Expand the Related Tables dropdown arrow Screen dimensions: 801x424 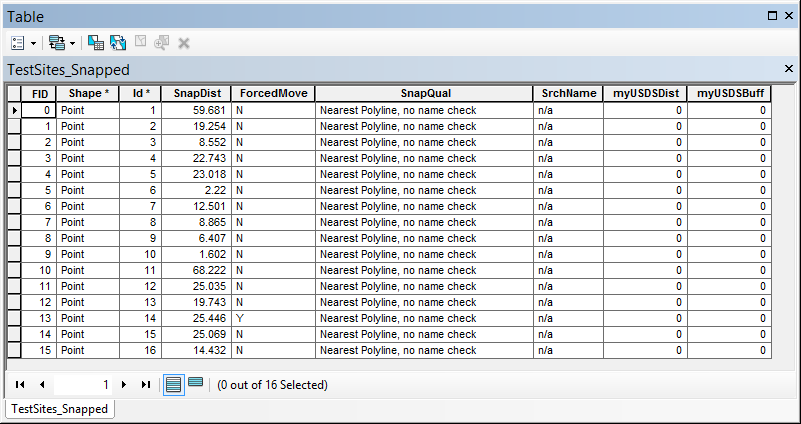[72, 43]
